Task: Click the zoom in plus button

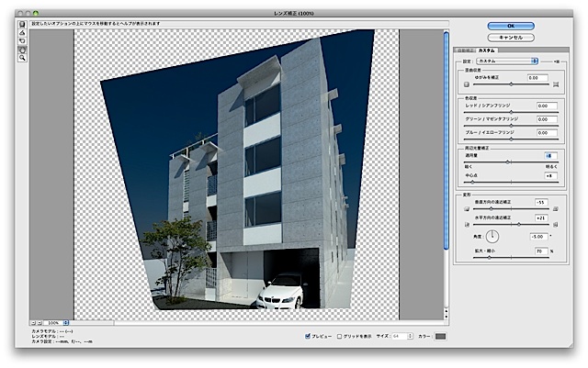Action: point(41,322)
